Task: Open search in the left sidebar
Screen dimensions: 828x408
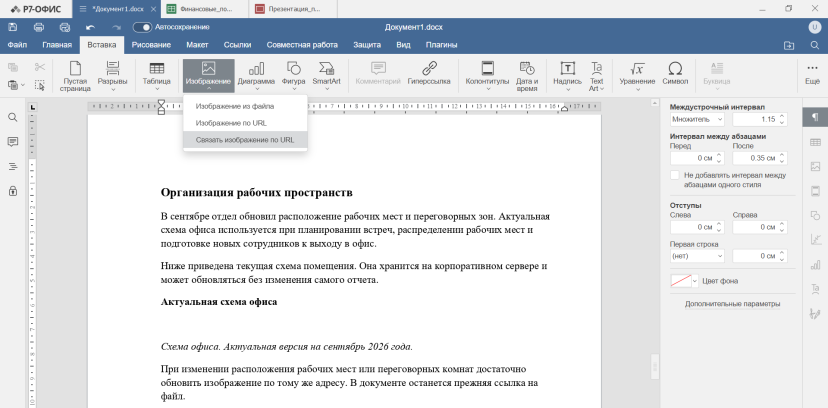Action: pyautogui.click(x=13, y=117)
